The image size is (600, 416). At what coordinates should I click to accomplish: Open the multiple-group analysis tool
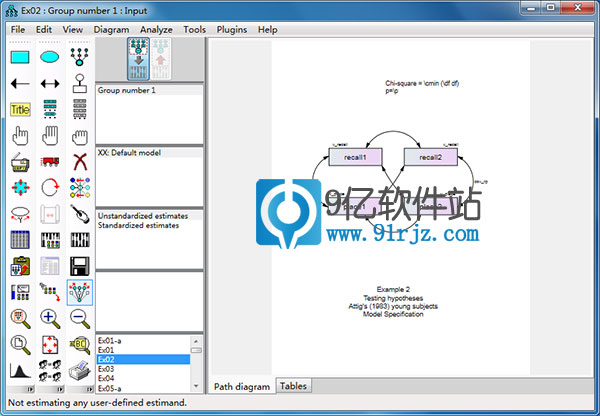(50, 370)
